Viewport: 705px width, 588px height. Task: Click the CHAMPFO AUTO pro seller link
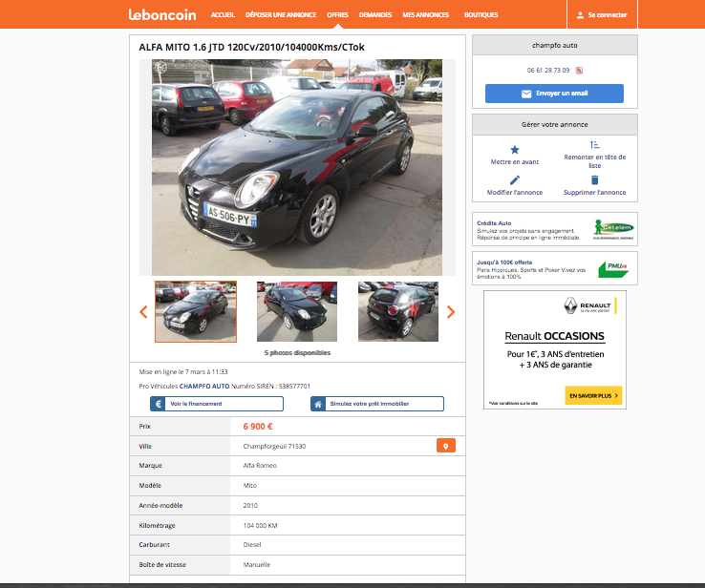[204, 386]
